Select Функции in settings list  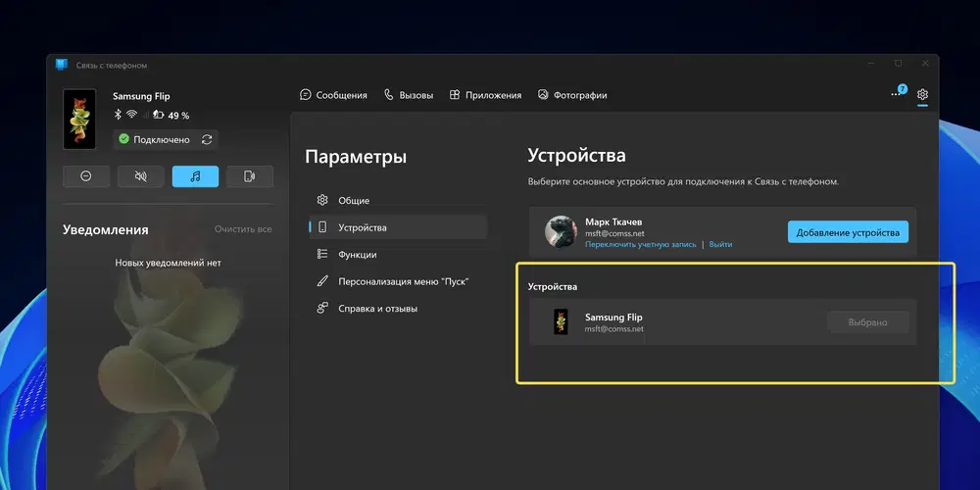(398, 255)
